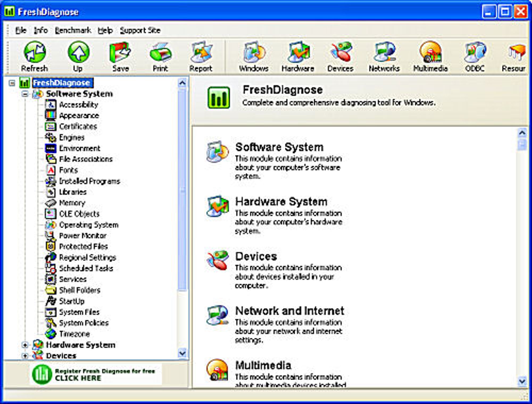Select OLE Objects in the tree
532x404 pixels.
79,214
